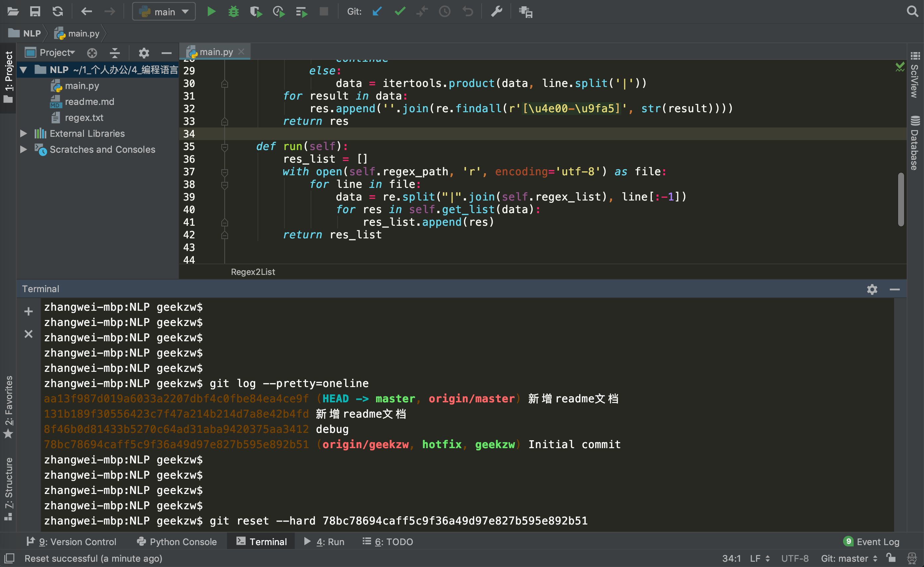This screenshot has height=567, width=924.
Task: Commit changes with the Git checkmark
Action: [400, 11]
